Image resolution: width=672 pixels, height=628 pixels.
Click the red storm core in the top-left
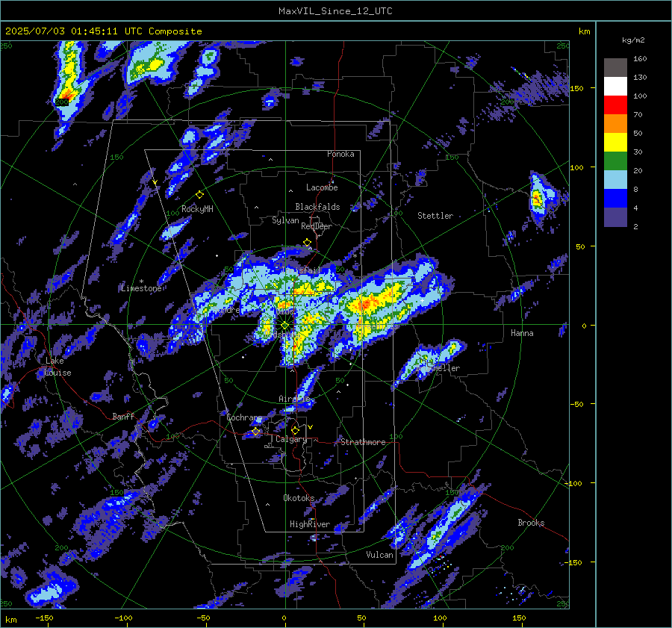(x=67, y=95)
